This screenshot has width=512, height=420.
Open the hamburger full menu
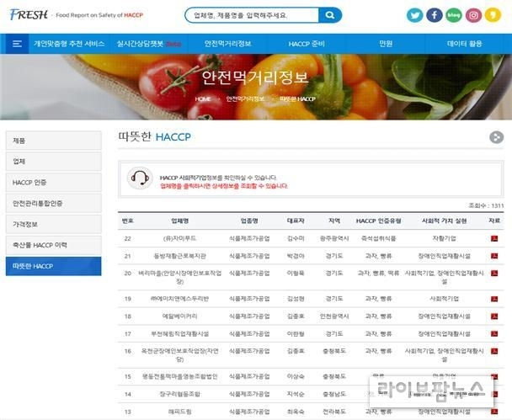click(17, 44)
